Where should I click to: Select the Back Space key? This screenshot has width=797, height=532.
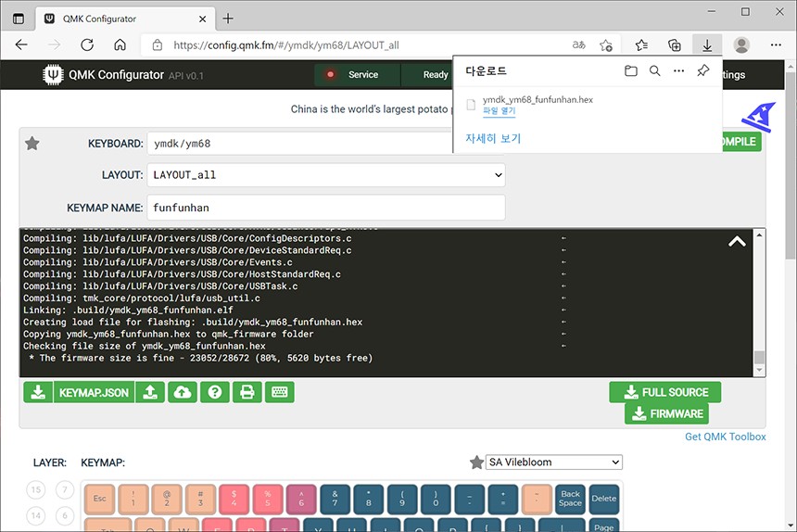570,499
